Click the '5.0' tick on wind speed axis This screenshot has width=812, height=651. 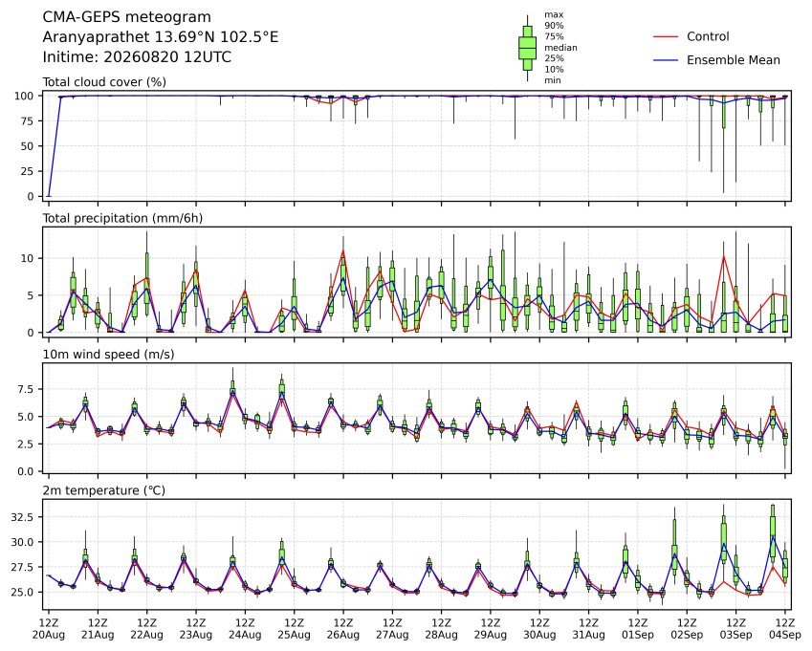[26, 417]
